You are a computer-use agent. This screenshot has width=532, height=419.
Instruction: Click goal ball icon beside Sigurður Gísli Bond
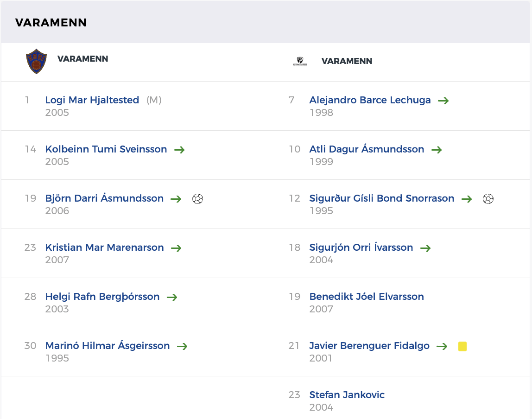point(488,199)
